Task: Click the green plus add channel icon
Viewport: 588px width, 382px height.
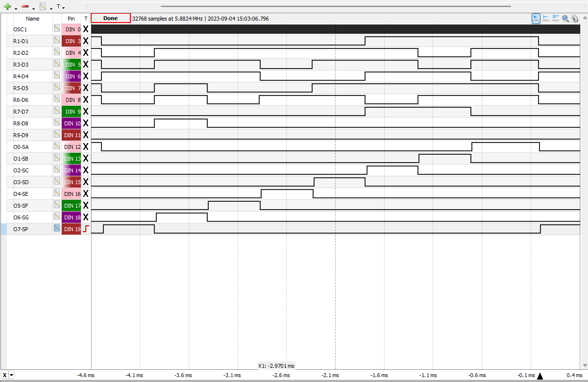Action: 7,7
